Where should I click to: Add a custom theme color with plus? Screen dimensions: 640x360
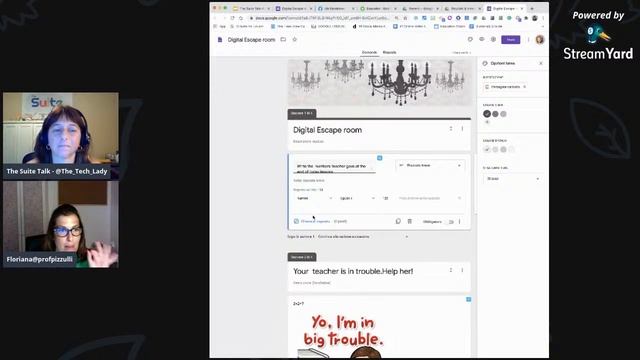tap(487, 122)
